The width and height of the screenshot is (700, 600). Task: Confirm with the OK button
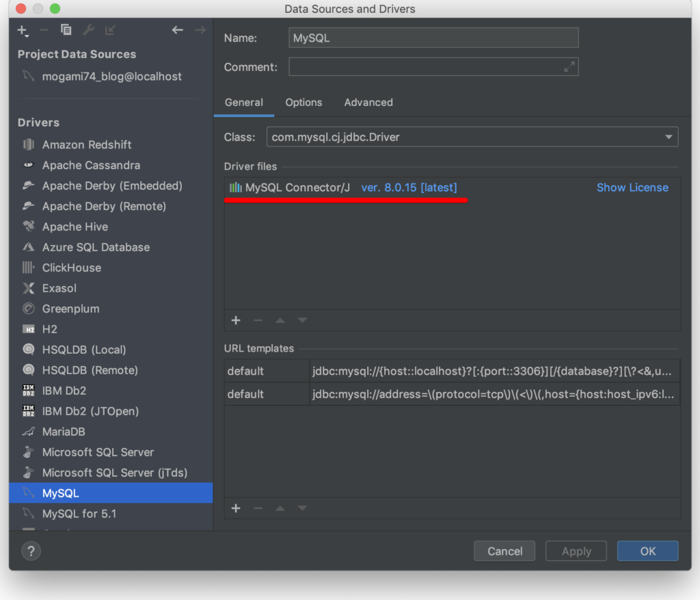point(648,551)
